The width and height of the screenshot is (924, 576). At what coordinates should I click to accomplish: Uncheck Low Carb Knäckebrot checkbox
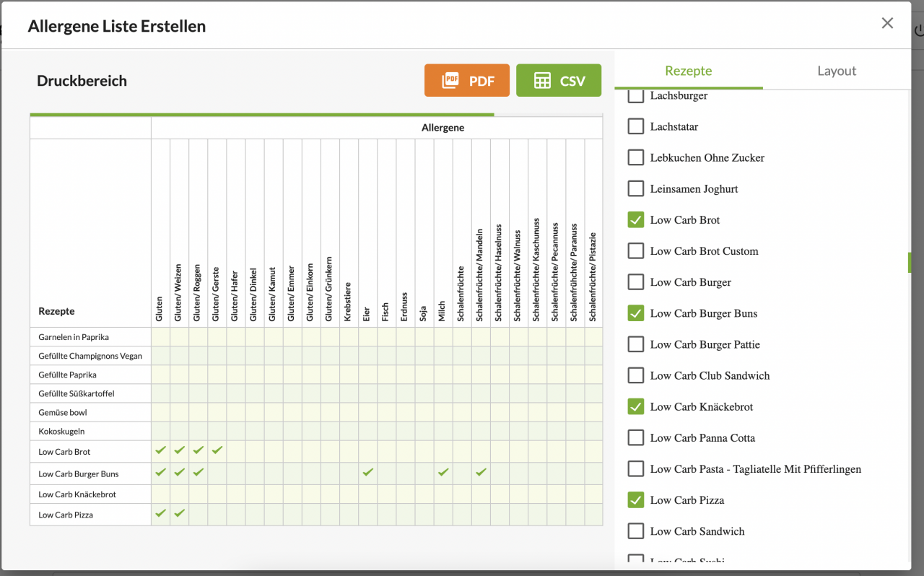click(x=635, y=406)
